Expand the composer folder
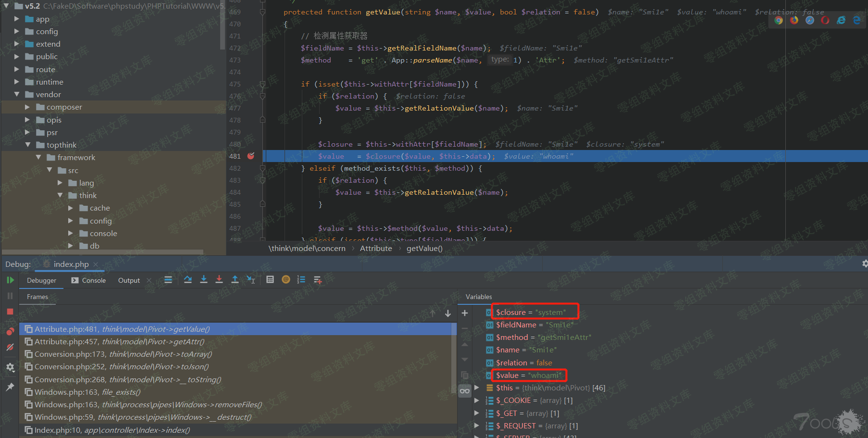The height and width of the screenshot is (438, 868). tap(27, 107)
